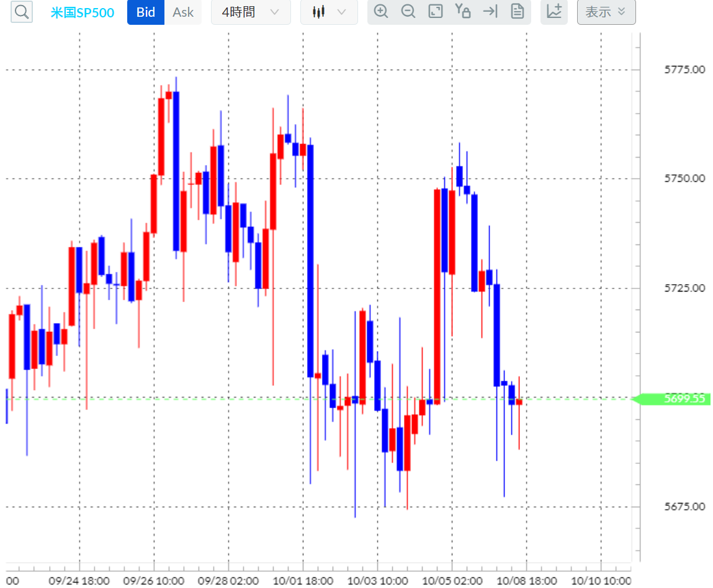Toggle the Y-axis lock icon
713x588 pixels.
coord(463,11)
